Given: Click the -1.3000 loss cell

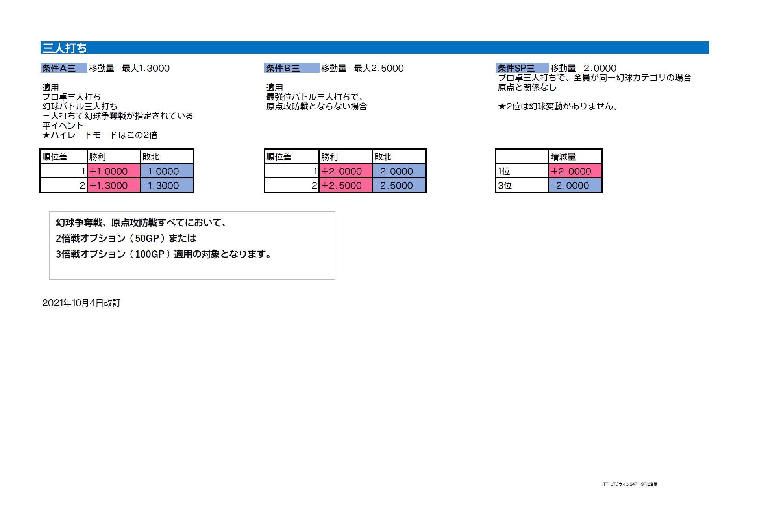Looking at the screenshot, I should 167,185.
